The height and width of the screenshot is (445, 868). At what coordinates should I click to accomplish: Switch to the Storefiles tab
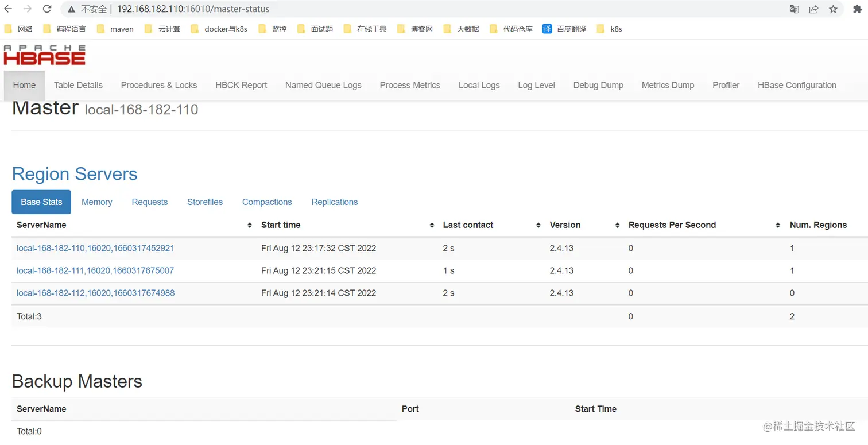(x=205, y=202)
